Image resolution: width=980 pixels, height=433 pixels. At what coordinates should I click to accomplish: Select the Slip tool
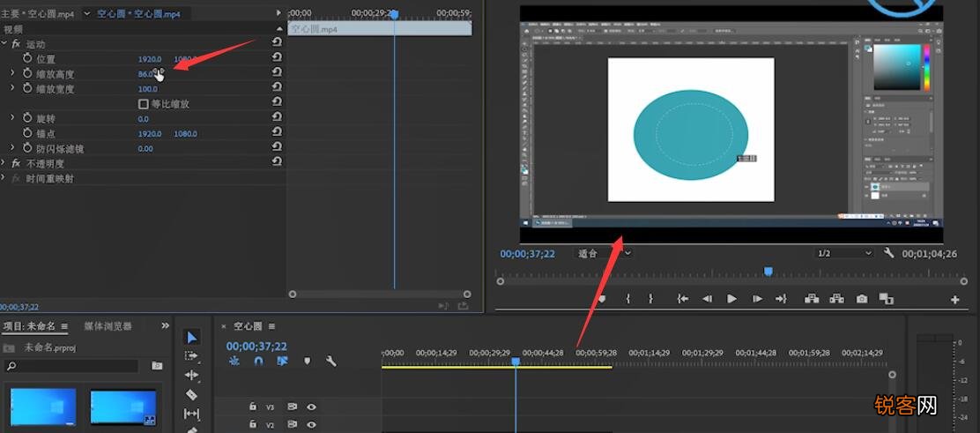(x=191, y=414)
